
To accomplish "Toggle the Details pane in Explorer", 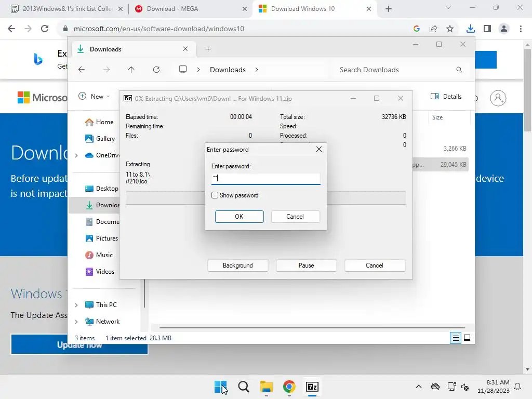I will point(446,96).
